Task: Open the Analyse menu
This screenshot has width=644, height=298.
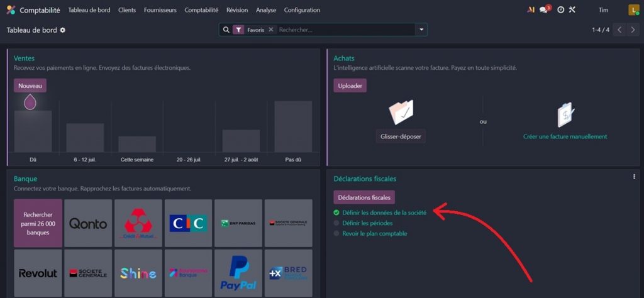Action: (x=266, y=10)
